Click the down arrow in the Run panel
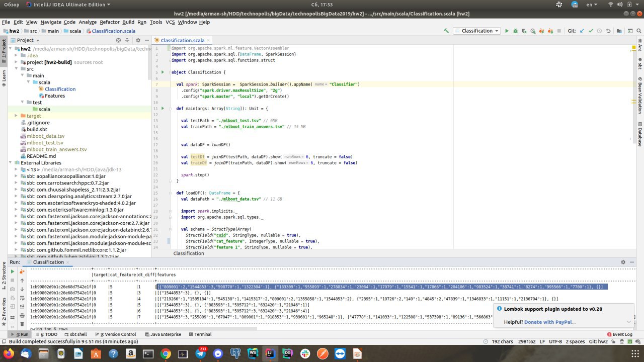 pos(22,289)
